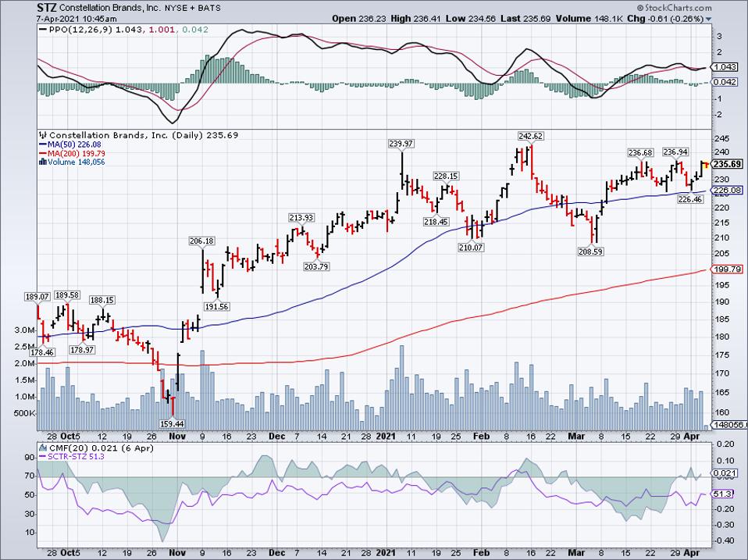This screenshot has height=560, width=748.
Task: Click the 236.68 price label
Action: pyautogui.click(x=640, y=152)
